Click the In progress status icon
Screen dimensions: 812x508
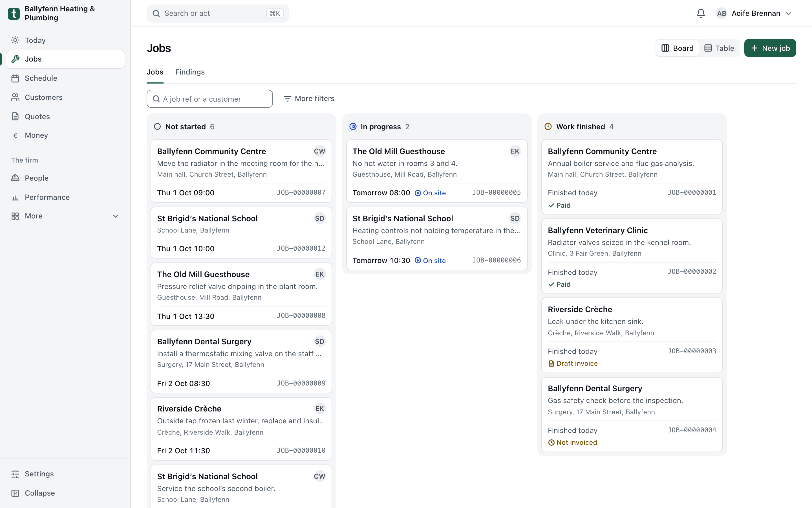[353, 127]
